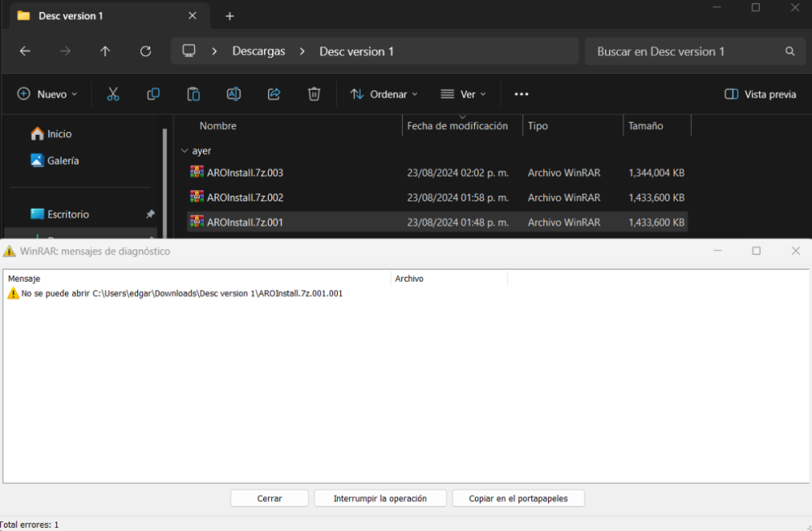The width and height of the screenshot is (812, 531).
Task: Go up one folder level
Action: (x=105, y=51)
